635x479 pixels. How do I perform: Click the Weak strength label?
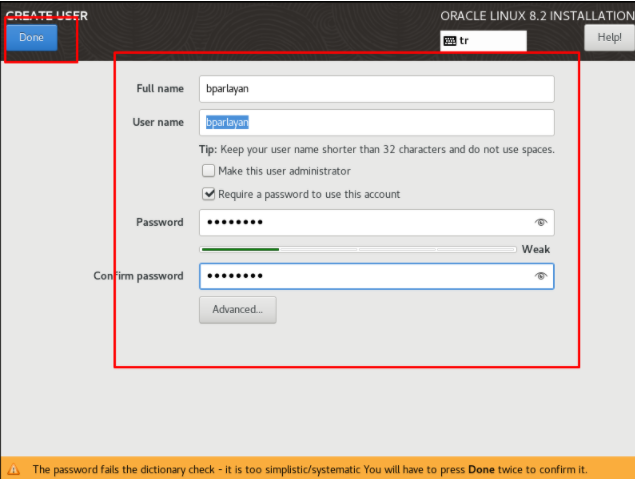click(535, 249)
